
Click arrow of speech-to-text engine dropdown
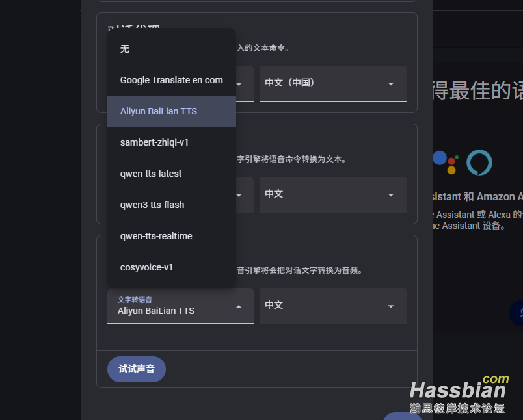[x=239, y=195]
